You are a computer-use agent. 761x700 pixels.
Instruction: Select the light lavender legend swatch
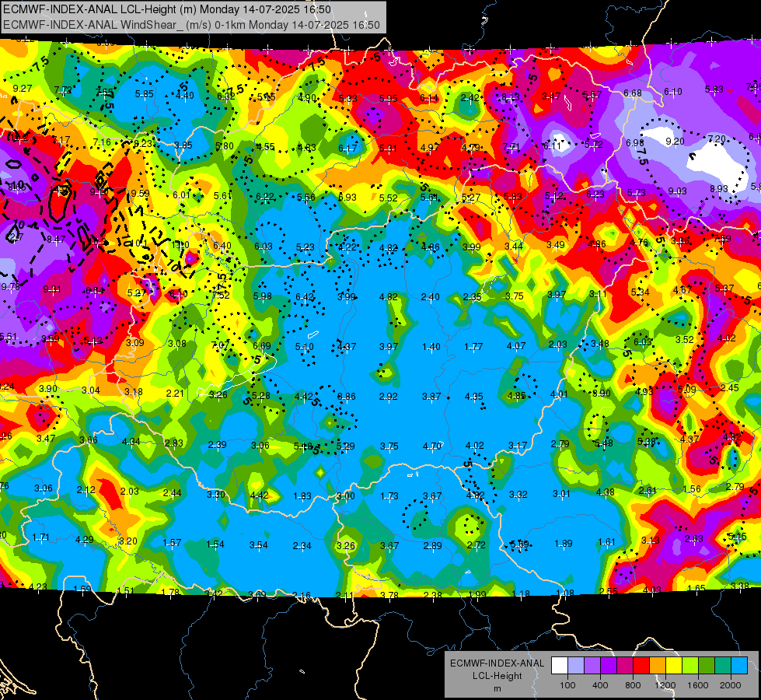[x=576, y=666]
